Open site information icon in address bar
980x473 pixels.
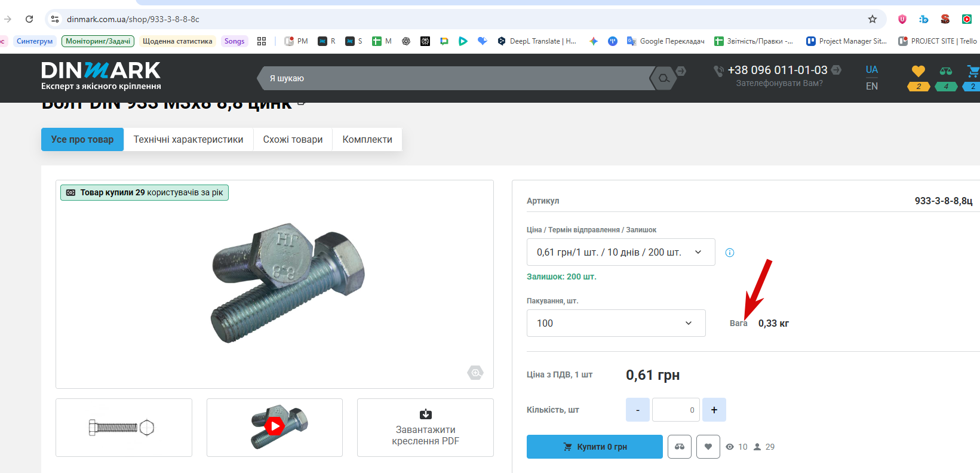pyautogui.click(x=55, y=19)
